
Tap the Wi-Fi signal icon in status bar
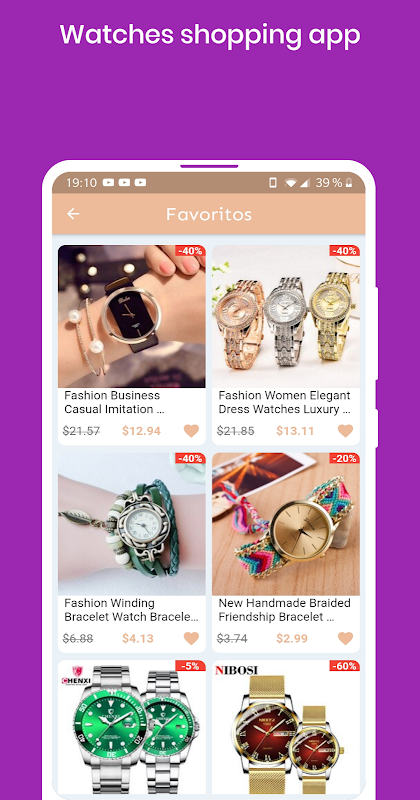pyautogui.click(x=290, y=183)
